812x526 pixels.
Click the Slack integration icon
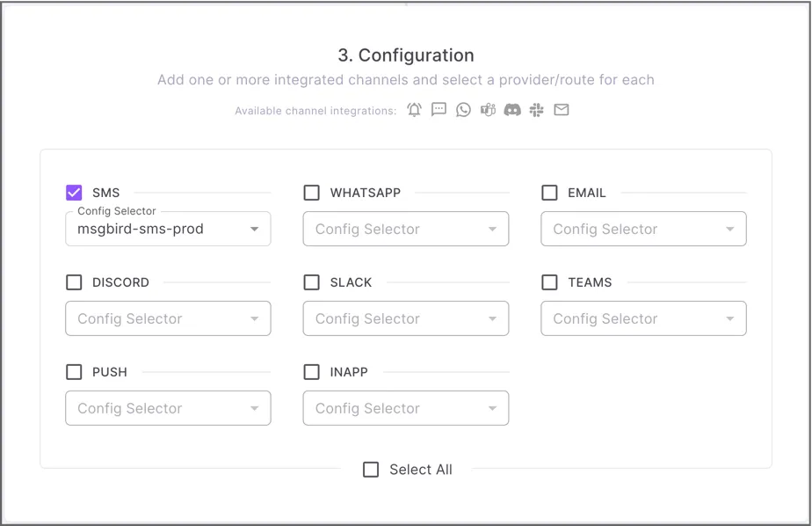537,110
